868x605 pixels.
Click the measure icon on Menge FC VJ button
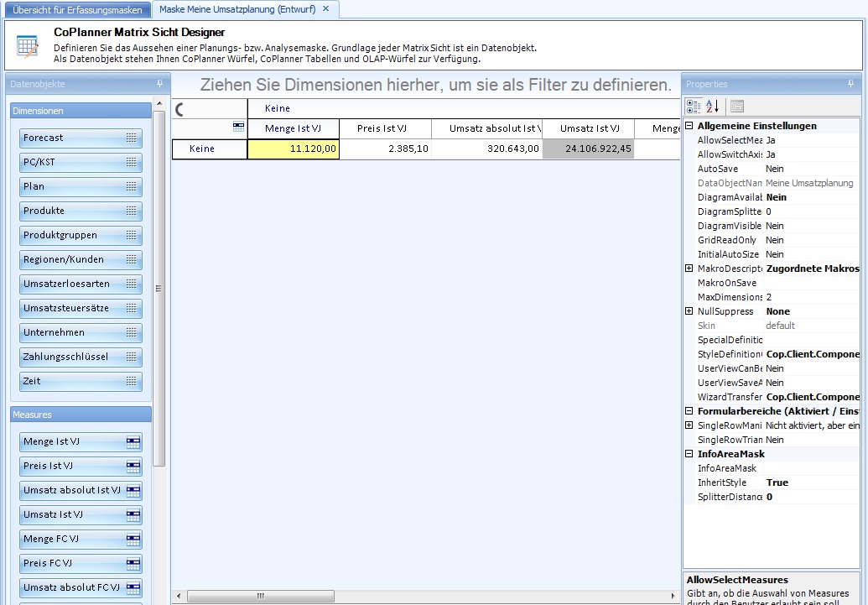[133, 540]
